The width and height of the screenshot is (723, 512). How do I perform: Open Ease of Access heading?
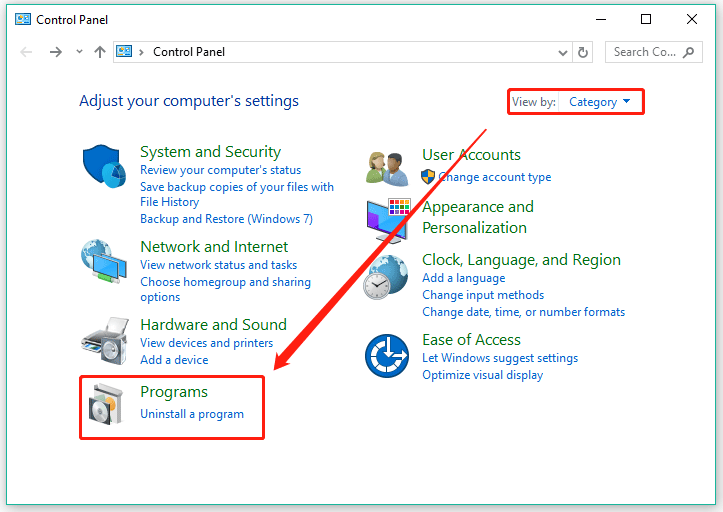tap(471, 340)
